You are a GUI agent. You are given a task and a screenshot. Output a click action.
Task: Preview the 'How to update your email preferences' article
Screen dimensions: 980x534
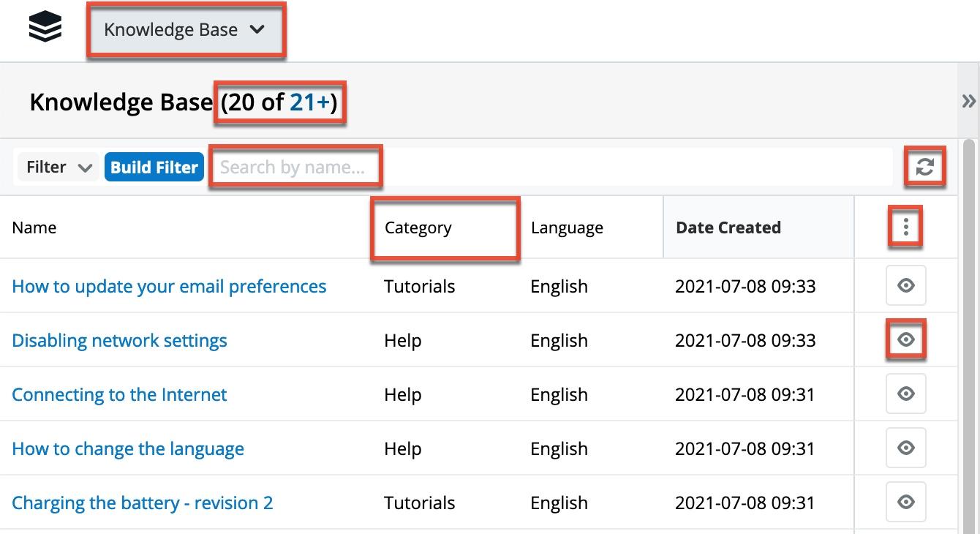pyautogui.click(x=905, y=286)
